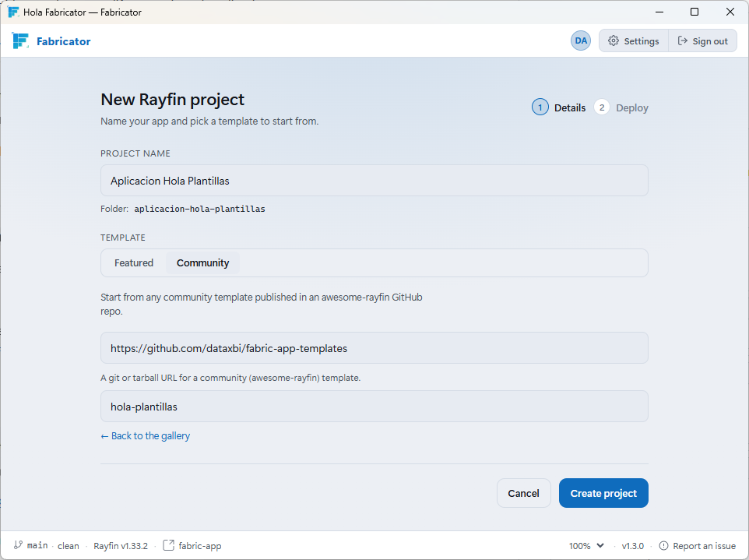Image resolution: width=749 pixels, height=560 pixels.
Task: Click the v1.3.0 version label
Action: pos(632,546)
